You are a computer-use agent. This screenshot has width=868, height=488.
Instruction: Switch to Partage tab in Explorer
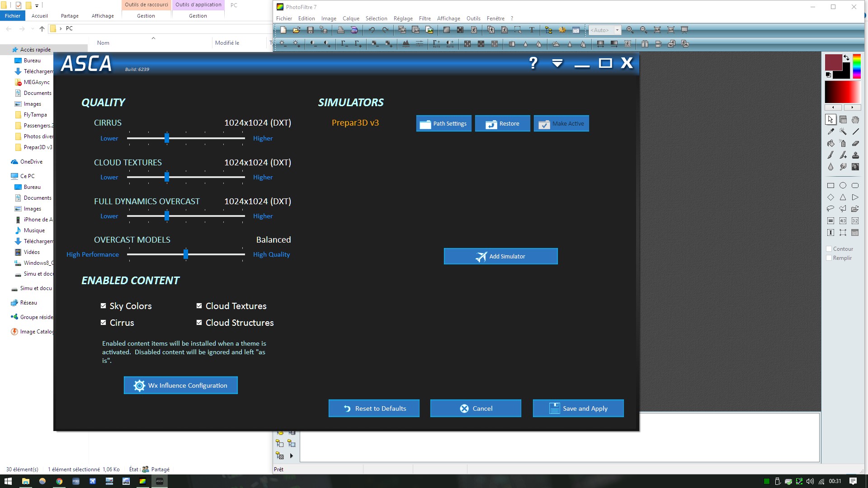[70, 16]
